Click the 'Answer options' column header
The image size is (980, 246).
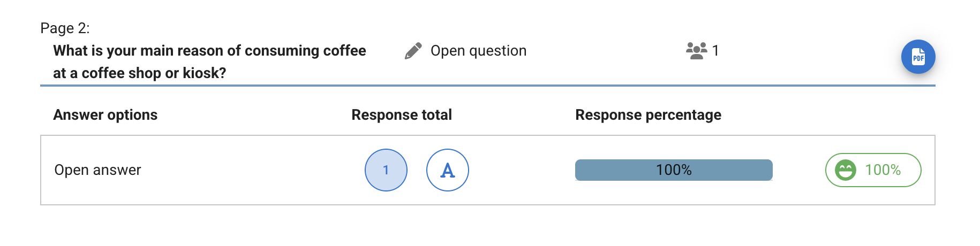click(x=105, y=115)
